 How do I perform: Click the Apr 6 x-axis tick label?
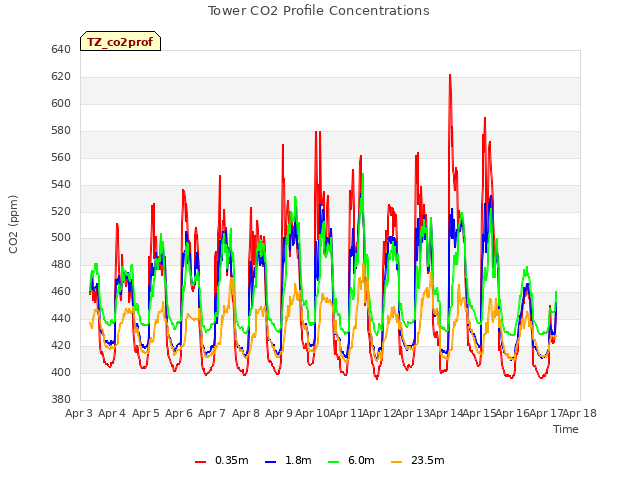[179, 414]
